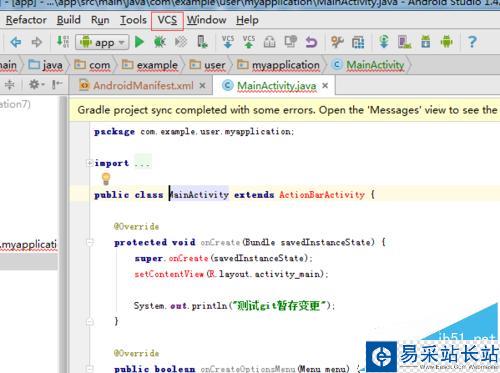The width and height of the screenshot is (500, 373).
Task: Click the MainActivity class name in code
Action: pyautogui.click(x=199, y=195)
